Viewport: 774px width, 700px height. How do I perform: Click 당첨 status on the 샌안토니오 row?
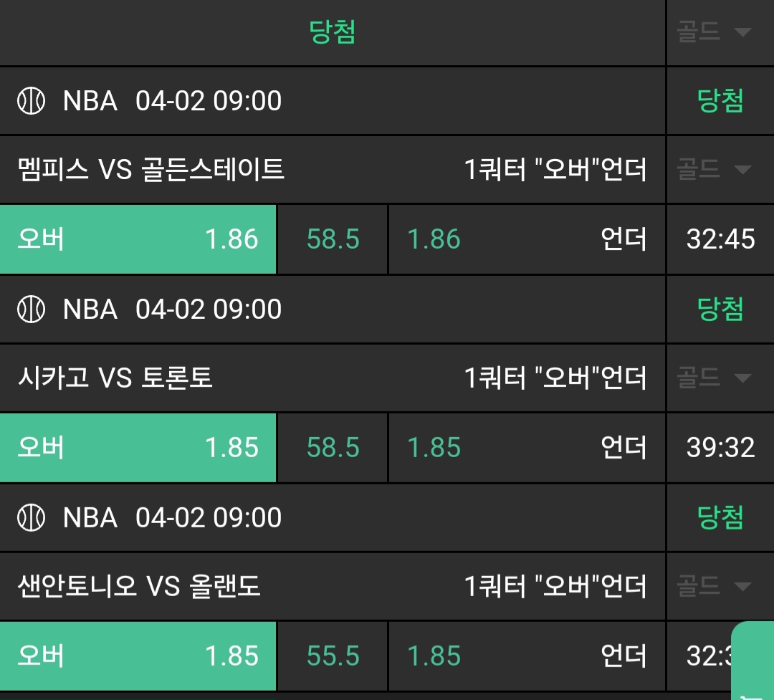[x=720, y=517]
